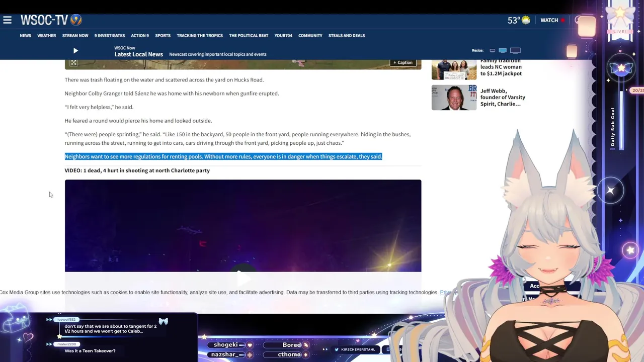Click the Latest Local News title
The height and width of the screenshot is (362, 644).
[x=138, y=54]
